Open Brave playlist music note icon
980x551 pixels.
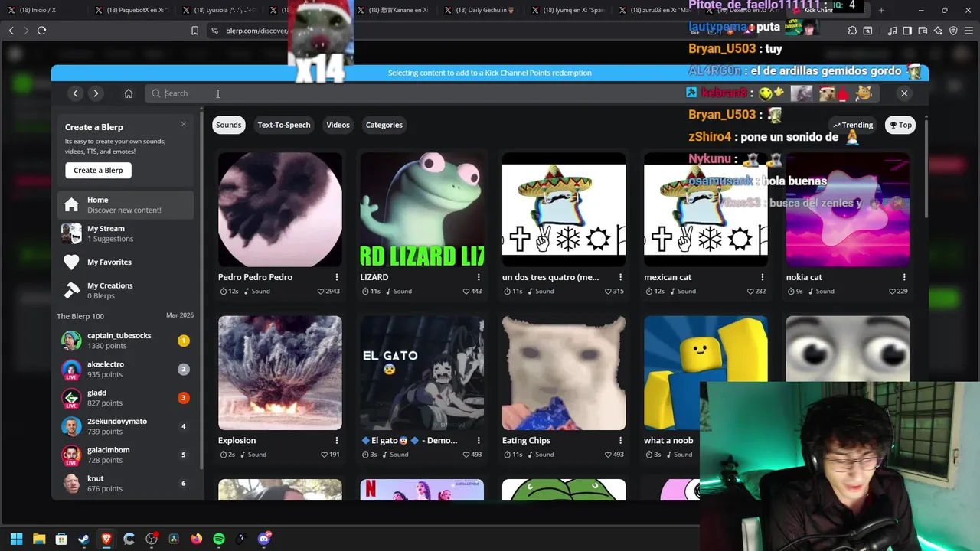pyautogui.click(x=892, y=31)
